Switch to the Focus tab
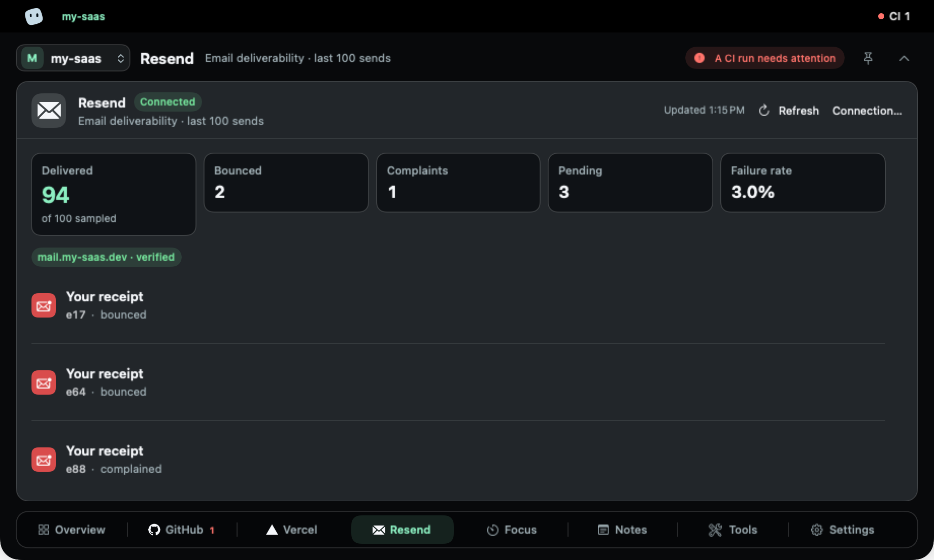The height and width of the screenshot is (560, 934). 512,530
